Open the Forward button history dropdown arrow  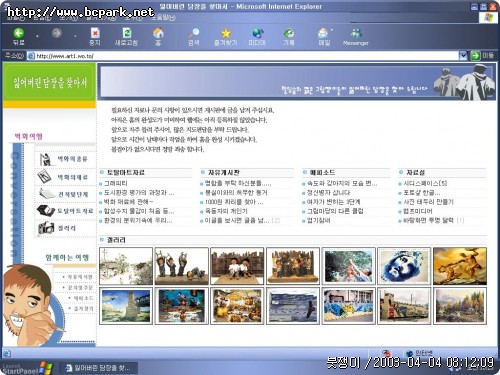75,36
